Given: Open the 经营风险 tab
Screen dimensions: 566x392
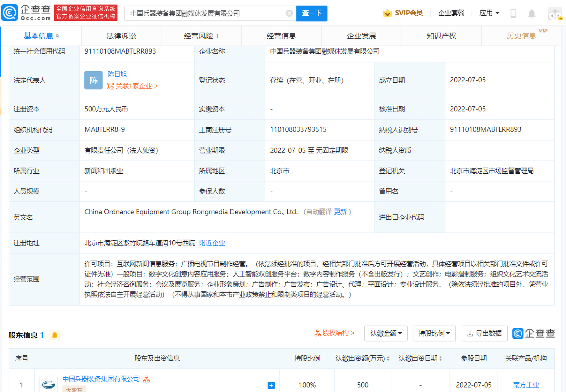Looking at the screenshot, I should 201,36.
